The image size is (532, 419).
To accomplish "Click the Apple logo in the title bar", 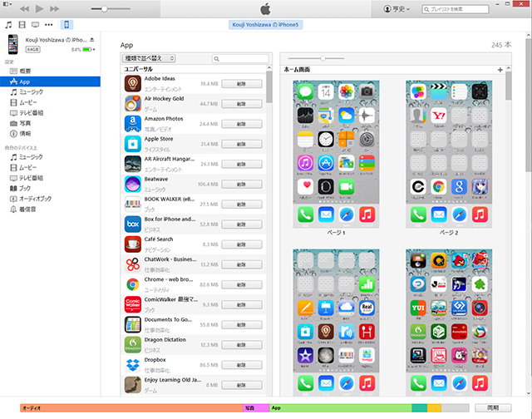I will (x=265, y=9).
